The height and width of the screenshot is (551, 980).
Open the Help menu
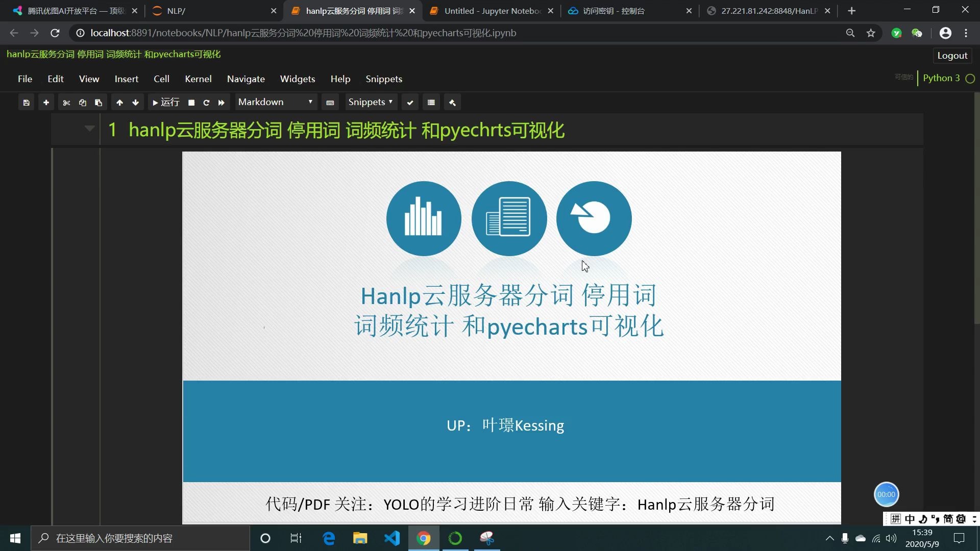tap(340, 79)
